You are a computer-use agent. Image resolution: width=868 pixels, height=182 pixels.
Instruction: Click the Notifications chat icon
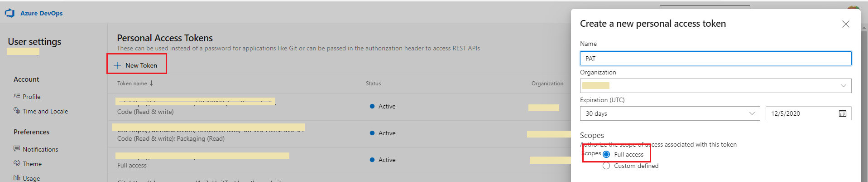click(x=17, y=149)
